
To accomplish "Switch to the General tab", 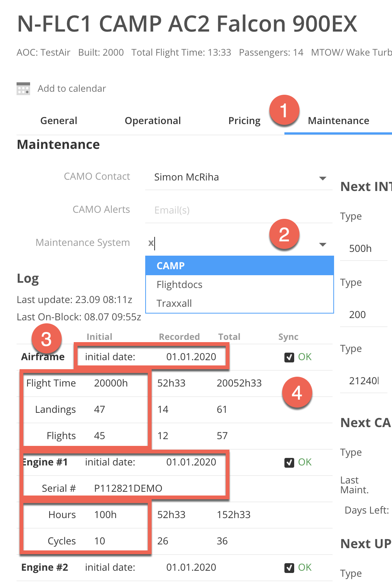I will [x=59, y=121].
